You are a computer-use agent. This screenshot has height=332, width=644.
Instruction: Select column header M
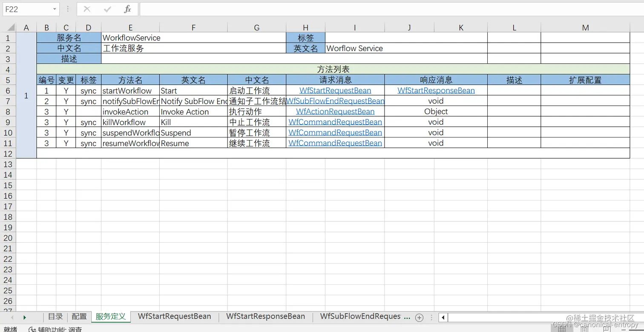tap(585, 28)
